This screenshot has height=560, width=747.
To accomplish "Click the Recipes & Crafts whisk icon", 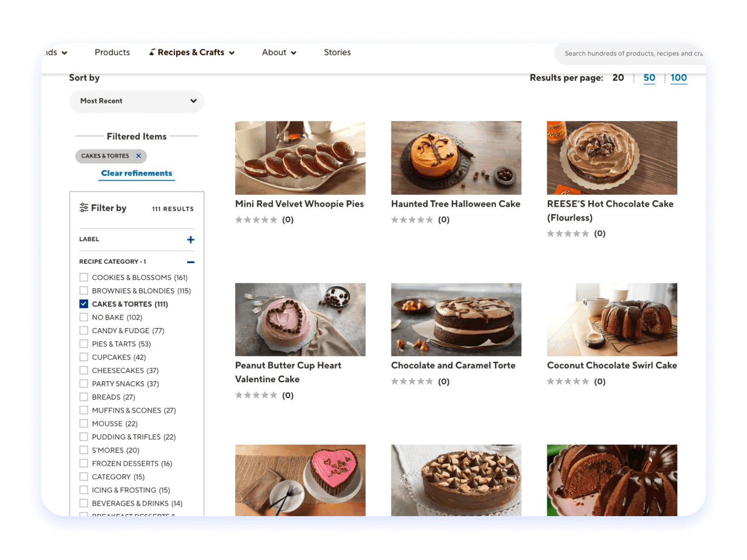I will 152,52.
